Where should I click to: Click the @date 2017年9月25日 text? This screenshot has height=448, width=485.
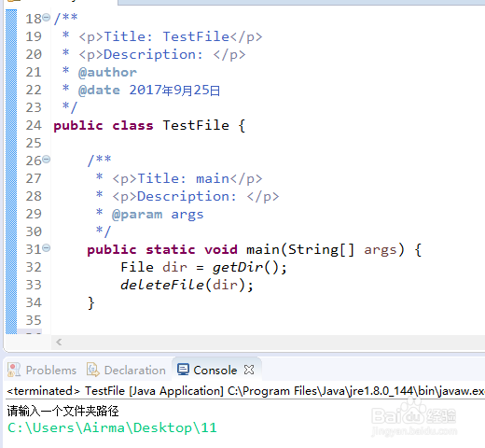click(x=149, y=91)
